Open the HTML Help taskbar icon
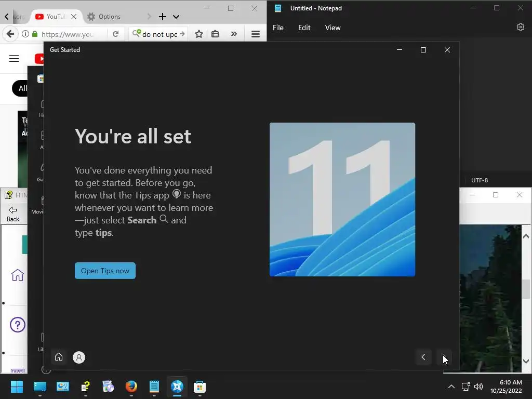Viewport: 532px width, 399px height. [86, 387]
